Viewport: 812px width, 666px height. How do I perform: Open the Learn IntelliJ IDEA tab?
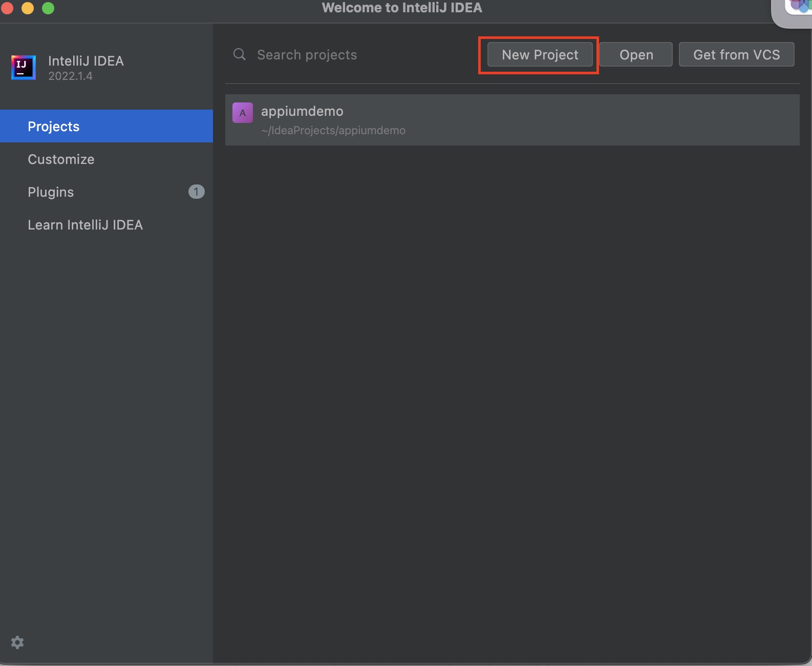pyautogui.click(x=85, y=225)
